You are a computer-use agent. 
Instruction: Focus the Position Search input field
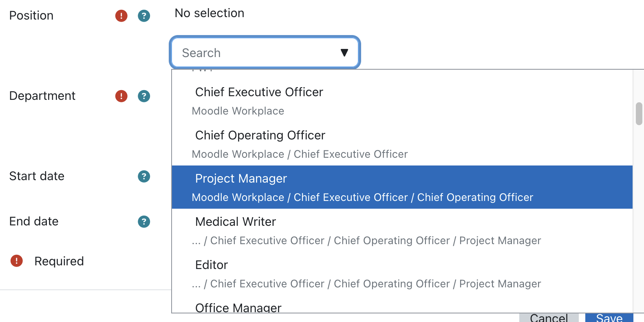(x=265, y=53)
